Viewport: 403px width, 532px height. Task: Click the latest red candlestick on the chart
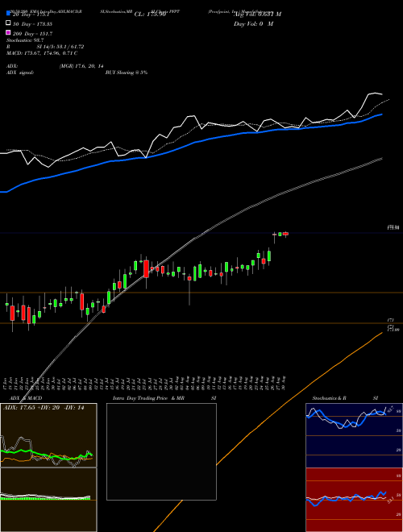pyautogui.click(x=285, y=234)
